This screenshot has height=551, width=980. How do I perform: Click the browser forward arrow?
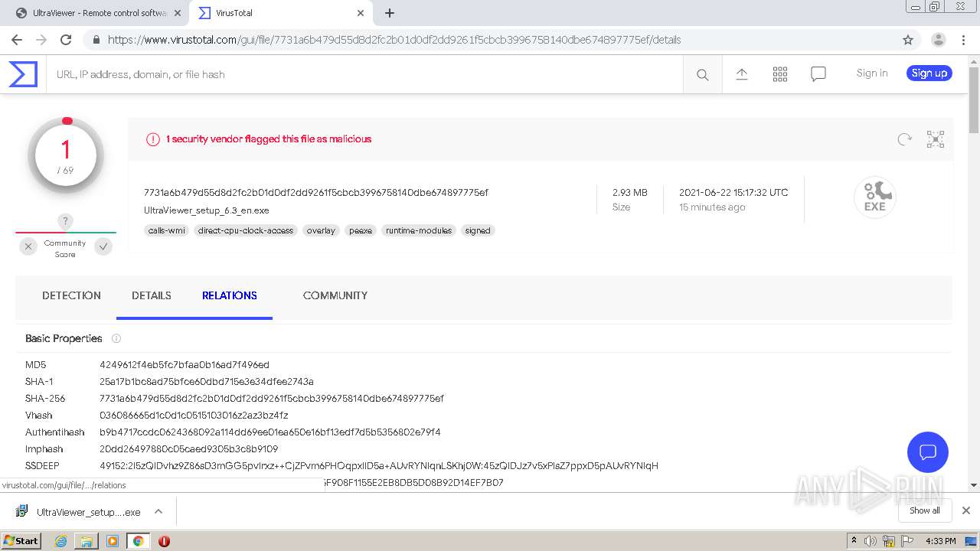point(41,40)
